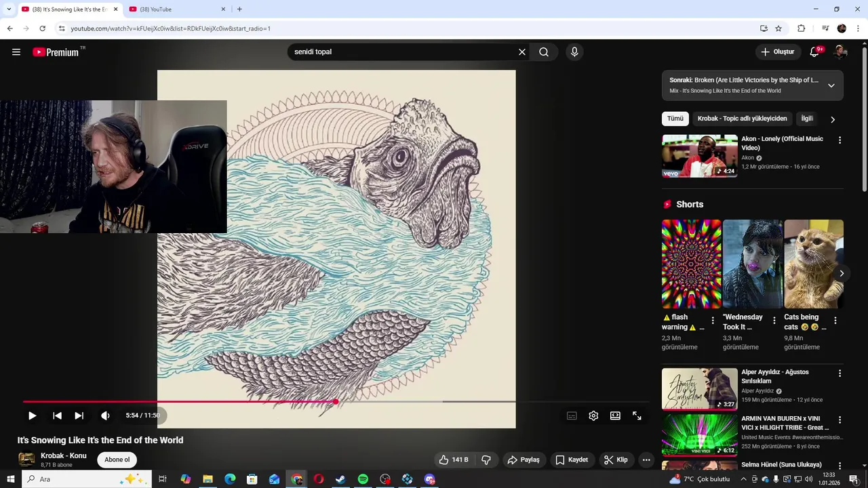The image size is (868, 488).
Task: Open options for Cats being cats Short
Action: 835,321
